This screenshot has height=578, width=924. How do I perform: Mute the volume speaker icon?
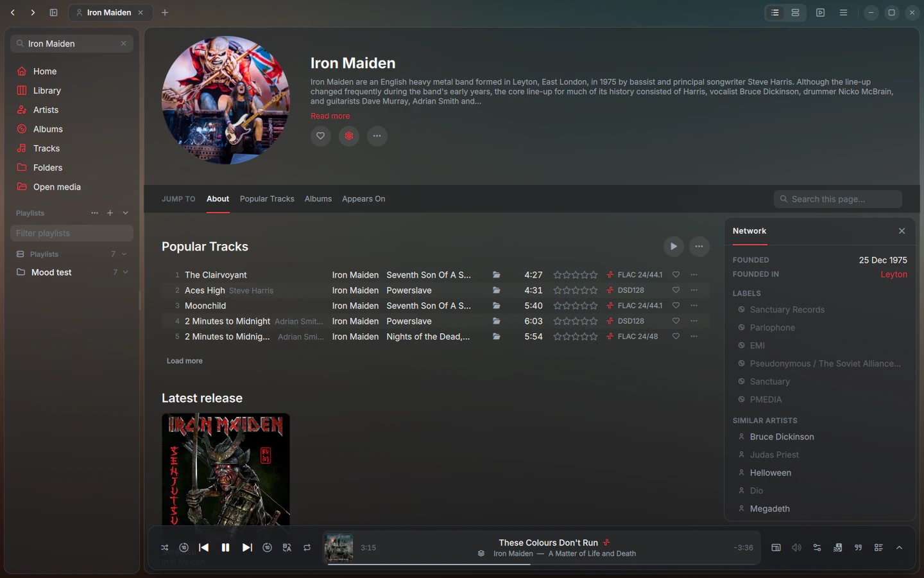[796, 548]
